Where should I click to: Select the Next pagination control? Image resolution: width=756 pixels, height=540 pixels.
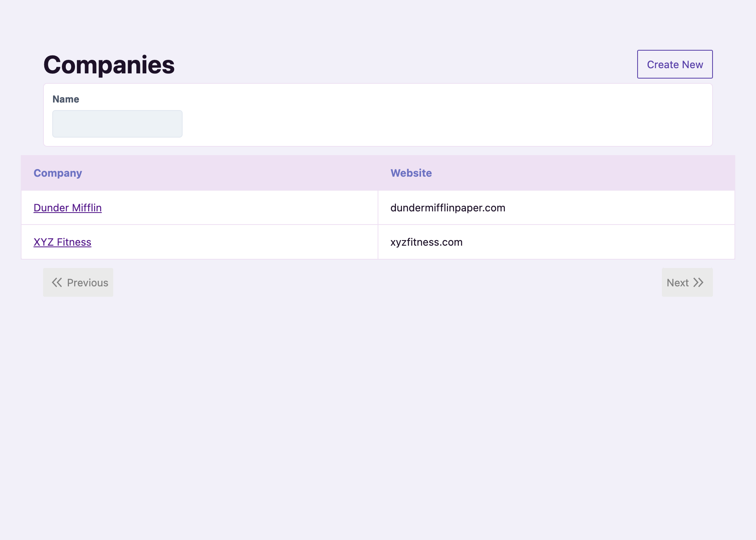[x=687, y=282]
